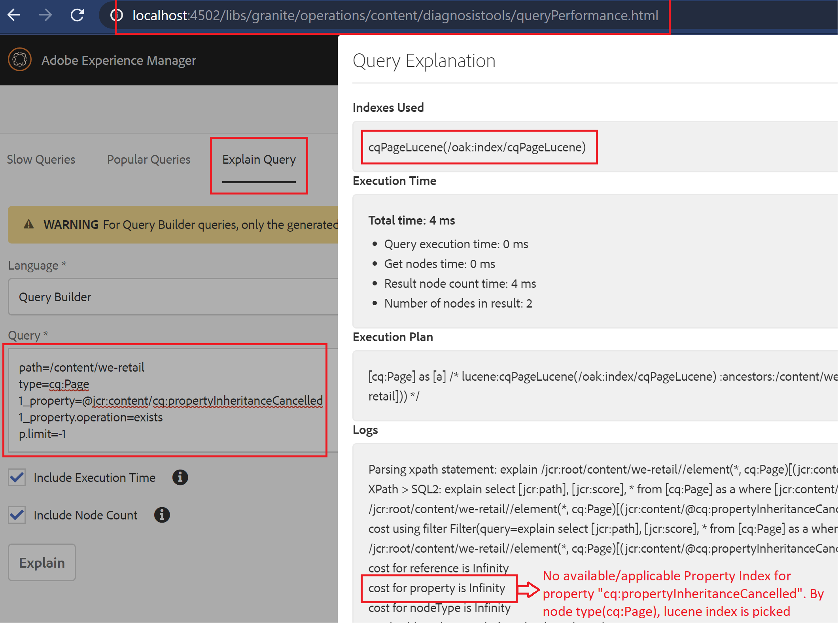The width and height of the screenshot is (840, 625).
Task: Uncheck Include Execution Time checkbox
Action: click(17, 478)
